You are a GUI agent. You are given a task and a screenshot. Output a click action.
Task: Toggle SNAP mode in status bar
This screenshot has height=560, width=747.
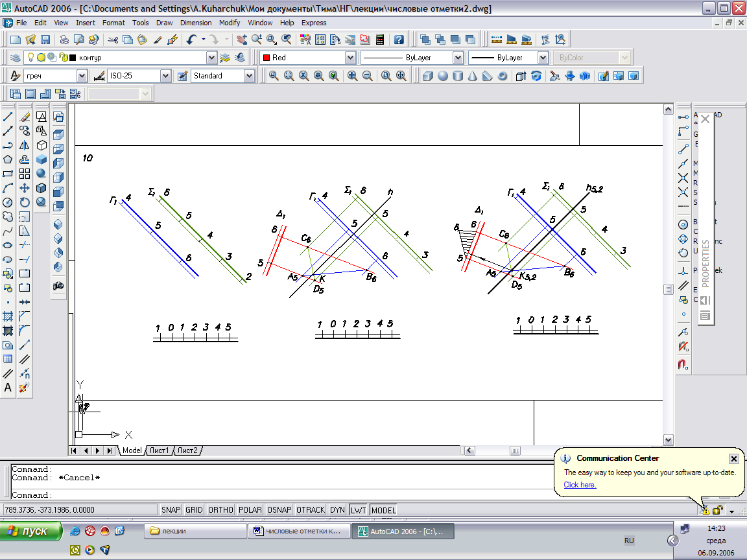(x=171, y=510)
